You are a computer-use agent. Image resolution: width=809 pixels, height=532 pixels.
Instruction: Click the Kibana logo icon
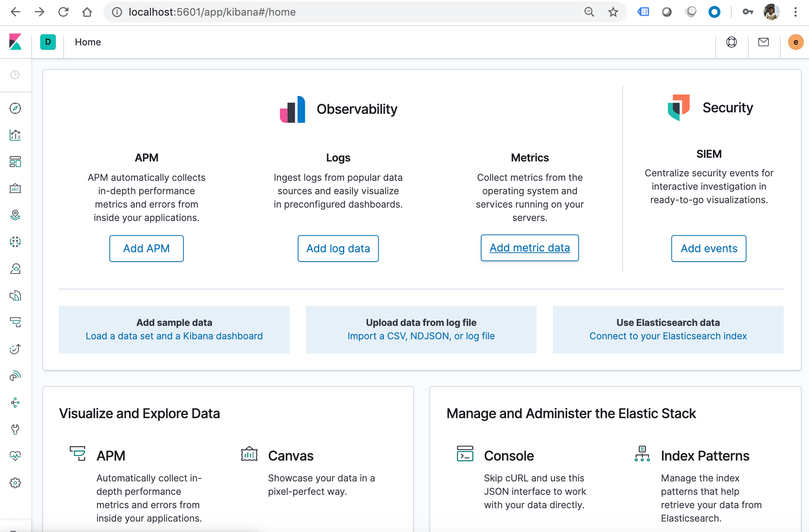click(x=15, y=42)
